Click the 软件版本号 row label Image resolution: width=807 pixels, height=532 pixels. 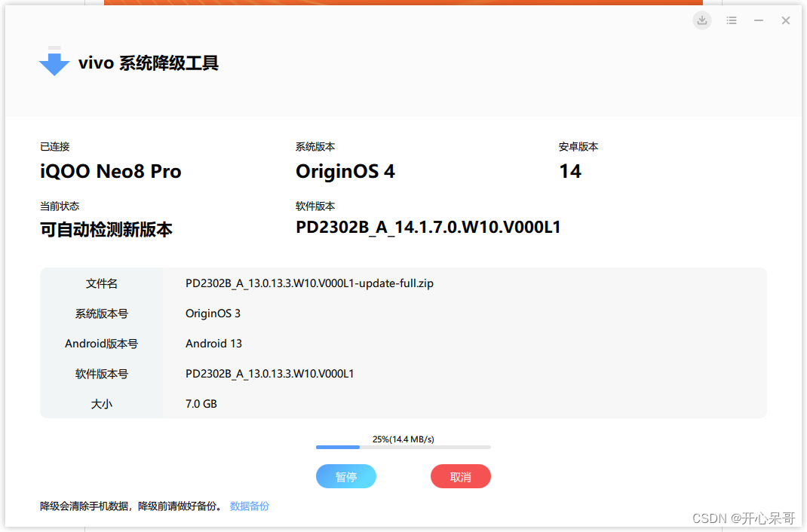coord(101,374)
